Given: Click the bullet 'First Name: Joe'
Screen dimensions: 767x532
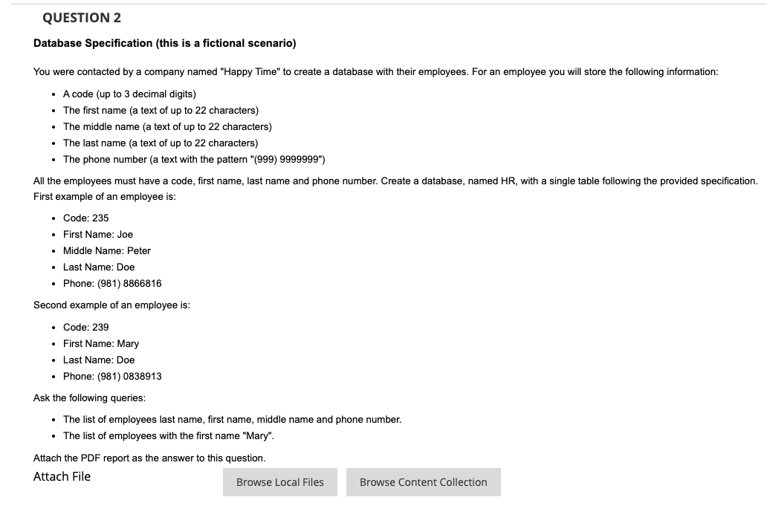Looking at the screenshot, I should point(97,234).
